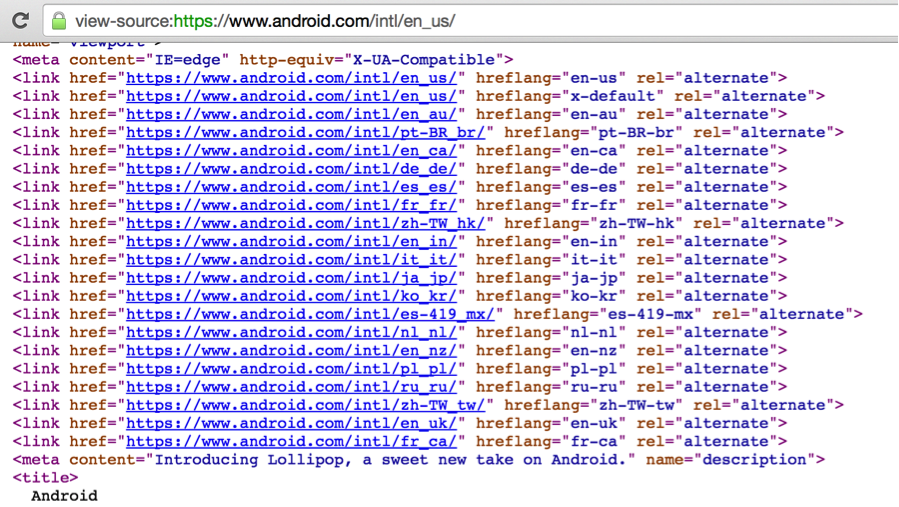Click the green padlock security icon
The height and width of the screenshot is (507, 899).
59,20
